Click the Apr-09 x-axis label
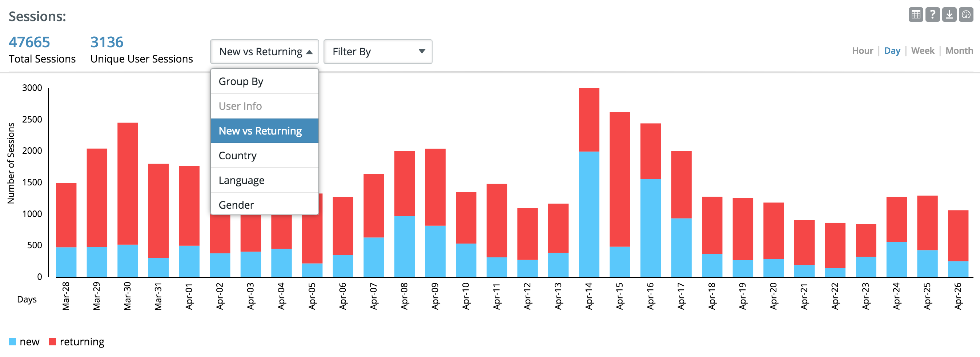 (435, 296)
